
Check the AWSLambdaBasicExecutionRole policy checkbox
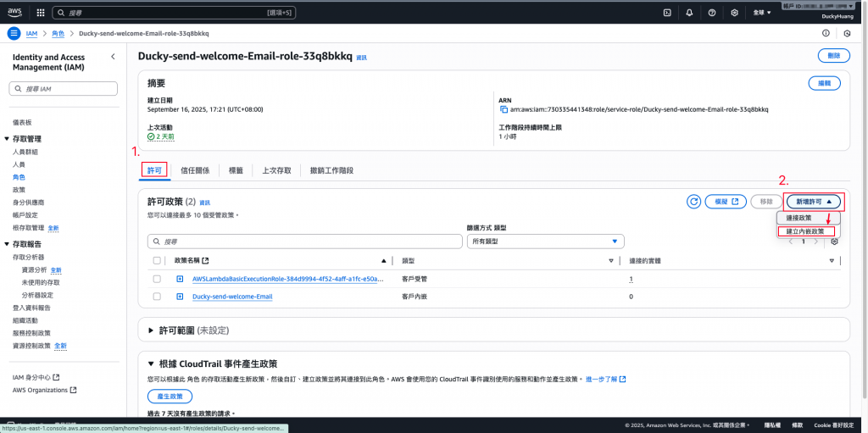click(x=157, y=279)
